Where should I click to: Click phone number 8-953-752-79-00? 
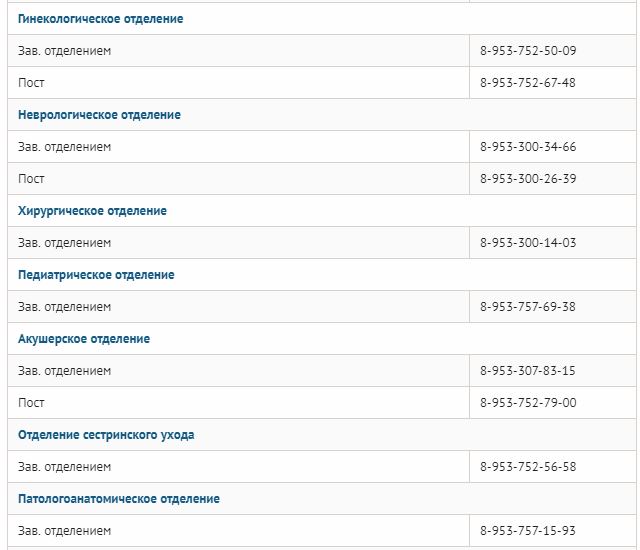click(528, 402)
